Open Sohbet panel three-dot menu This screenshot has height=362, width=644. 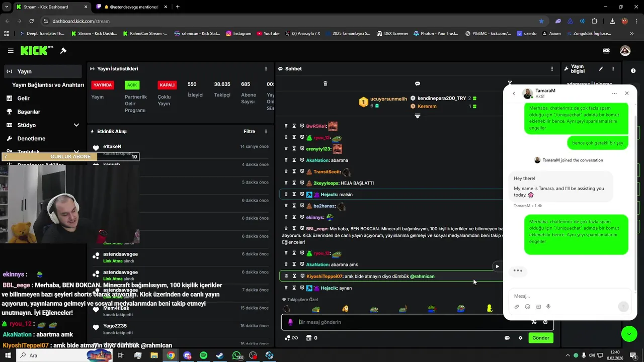[552, 69]
